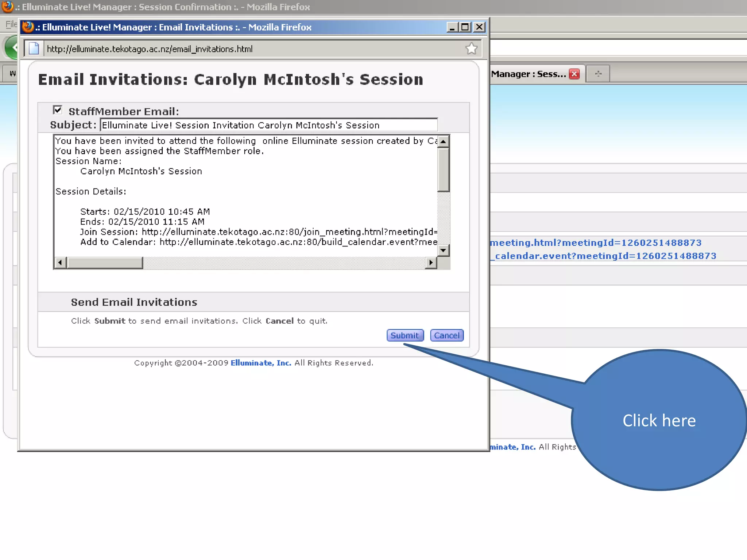The width and height of the screenshot is (747, 560).
Task: Switch to the Manager : Sess... tab
Action: [x=528, y=74]
